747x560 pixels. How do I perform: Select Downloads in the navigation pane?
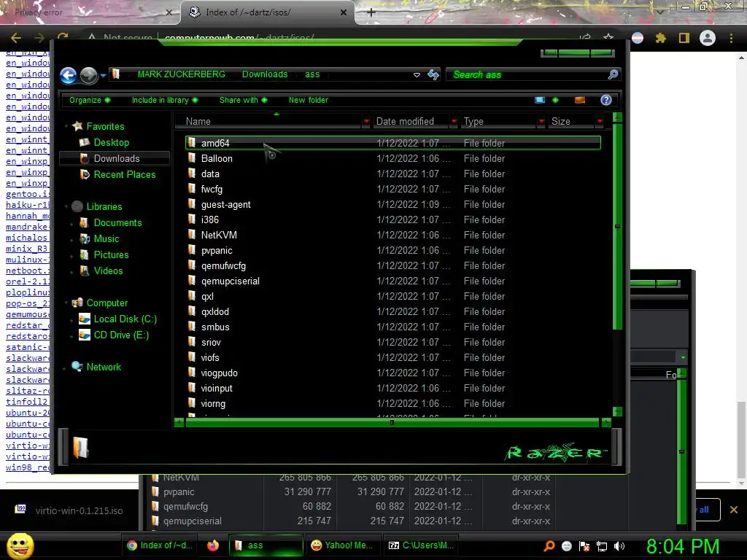pyautogui.click(x=116, y=158)
